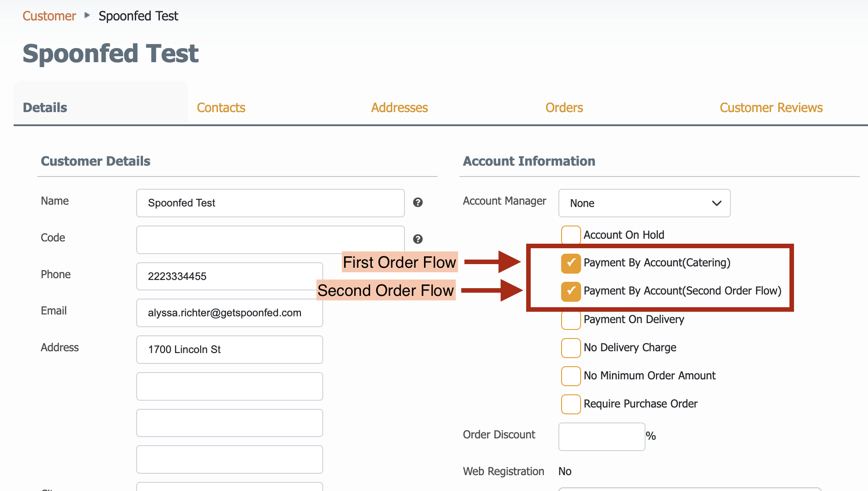Switch to the Contacts tab
The image size is (868, 491).
click(x=221, y=108)
